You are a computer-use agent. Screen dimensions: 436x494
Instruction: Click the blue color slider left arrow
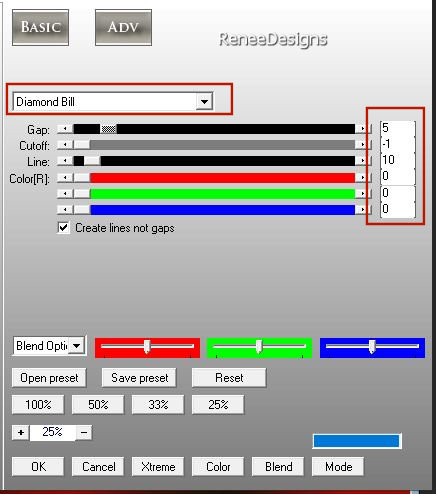point(65,210)
